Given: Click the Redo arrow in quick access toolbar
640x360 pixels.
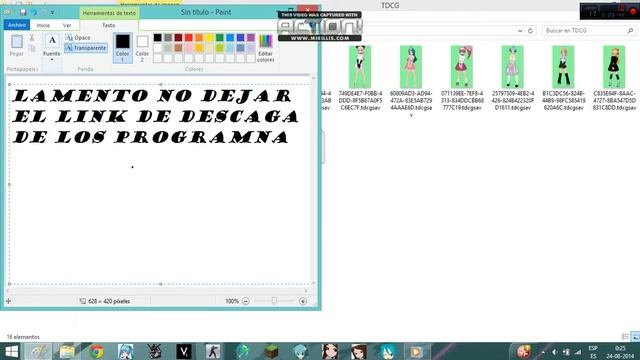Looking at the screenshot, I should pyautogui.click(x=44, y=12).
